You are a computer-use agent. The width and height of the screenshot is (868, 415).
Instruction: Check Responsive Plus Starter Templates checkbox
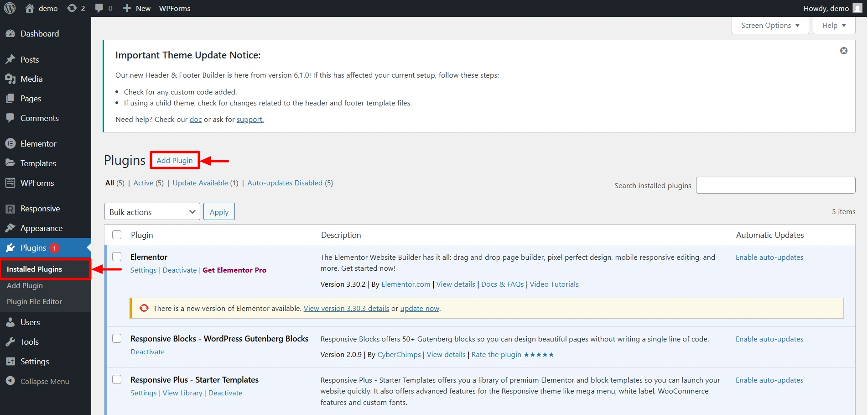[x=117, y=379]
